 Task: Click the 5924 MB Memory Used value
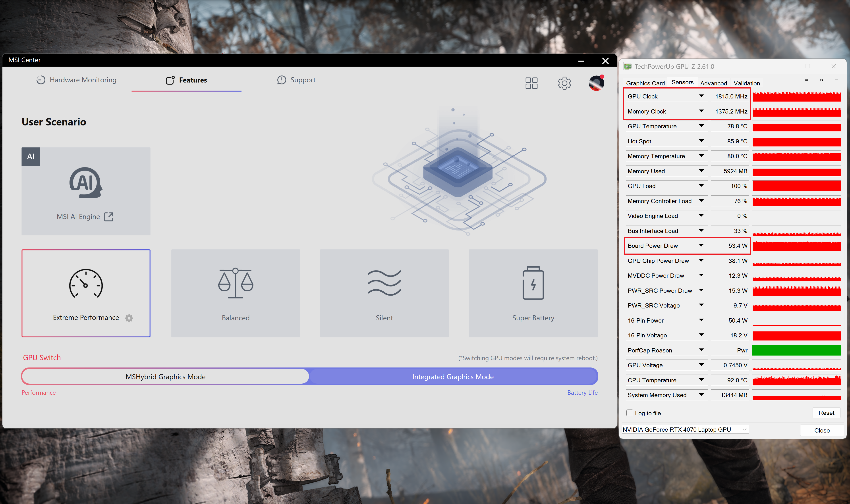[x=730, y=171]
